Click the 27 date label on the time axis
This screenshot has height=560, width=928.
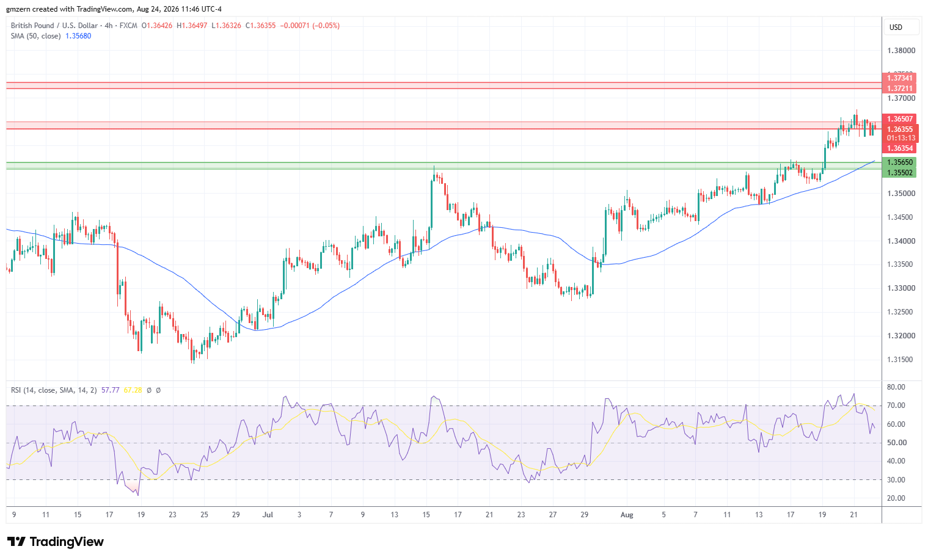point(553,515)
